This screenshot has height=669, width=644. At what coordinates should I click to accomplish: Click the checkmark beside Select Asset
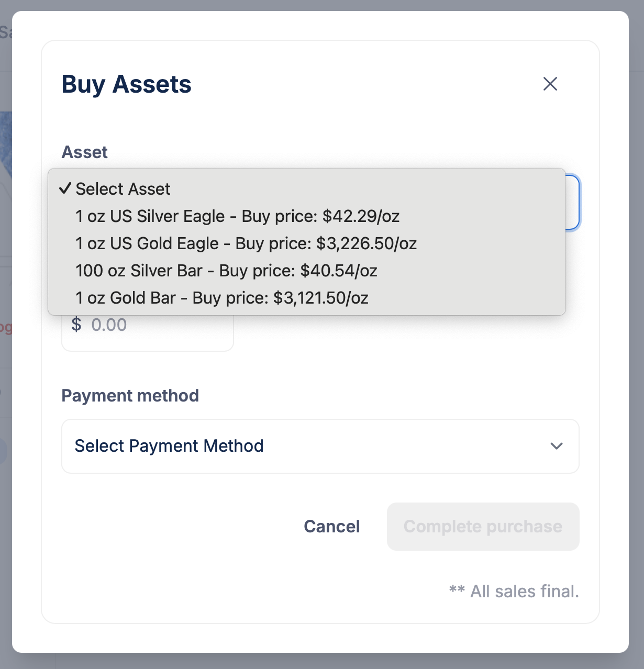pos(65,188)
